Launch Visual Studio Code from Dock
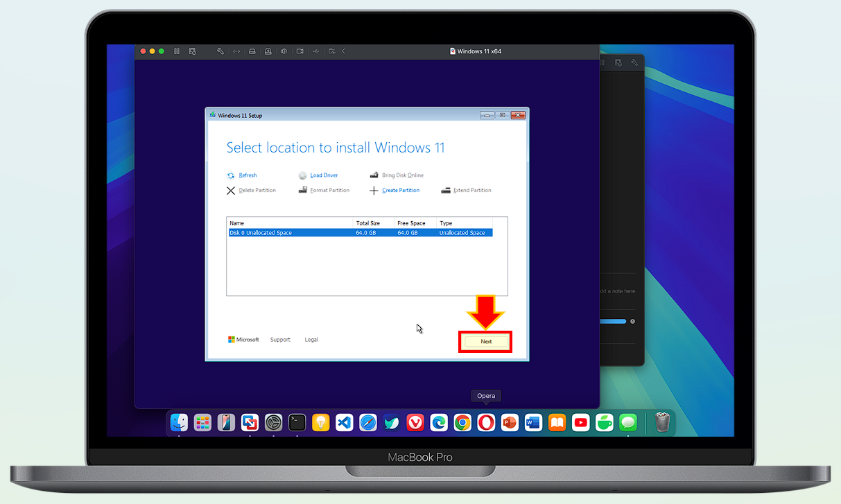The width and height of the screenshot is (841, 504). (x=345, y=422)
